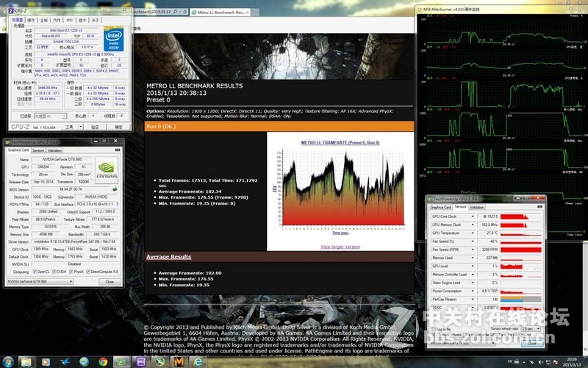This screenshot has height=368, width=588.
Task: Switch to the SPD tab in CPU-Z
Action: pos(69,21)
